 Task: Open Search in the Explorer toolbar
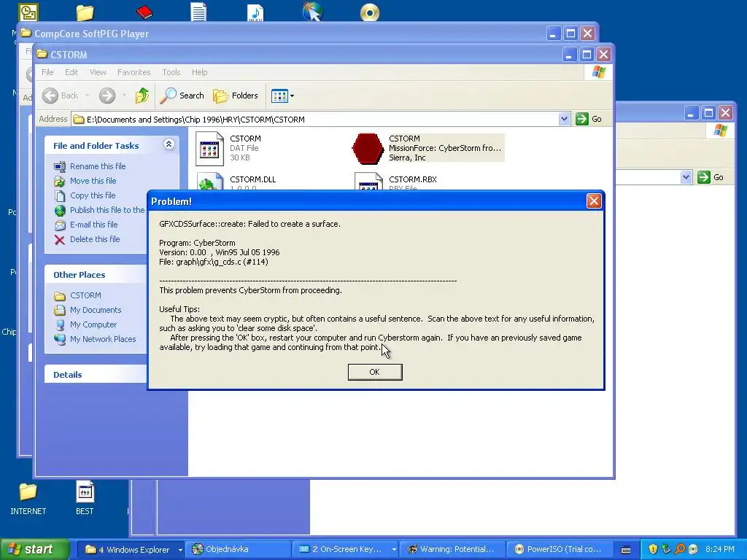point(182,96)
